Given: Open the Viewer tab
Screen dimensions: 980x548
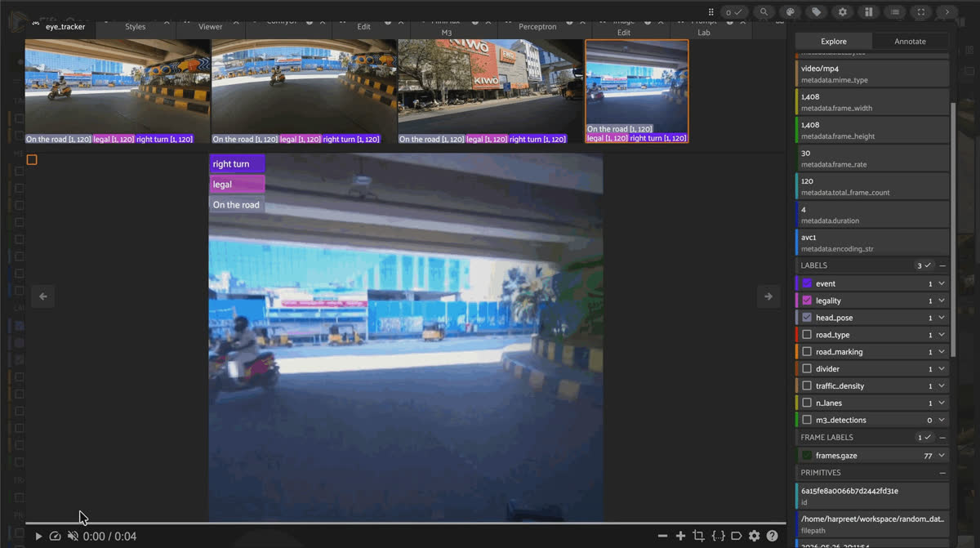Looking at the screenshot, I should click(x=210, y=26).
